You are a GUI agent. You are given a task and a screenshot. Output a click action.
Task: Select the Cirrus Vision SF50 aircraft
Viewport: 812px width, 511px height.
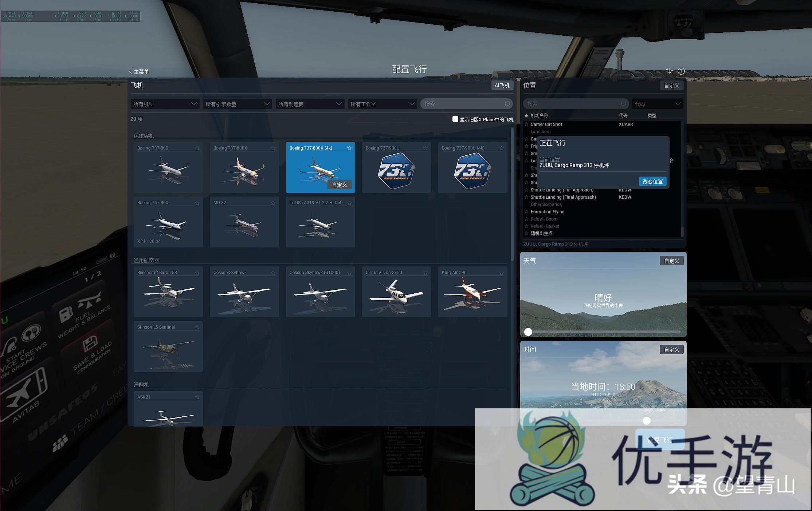[397, 292]
